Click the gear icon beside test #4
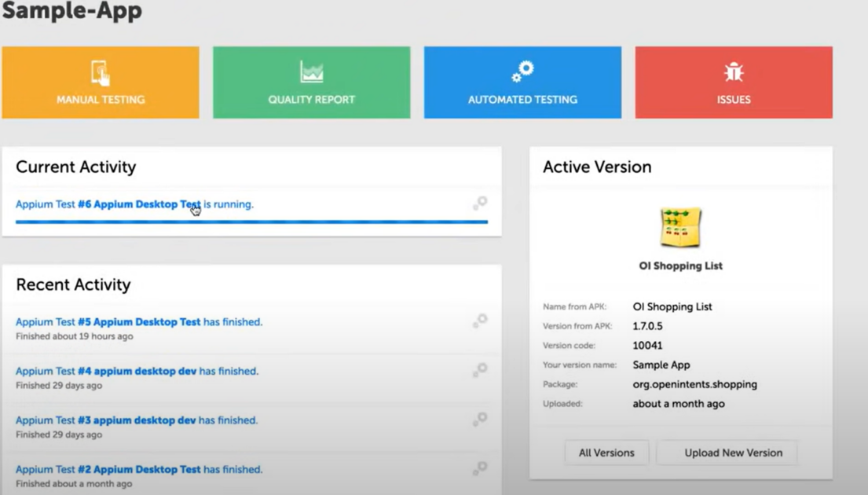This screenshot has width=868, height=495. pos(480,370)
